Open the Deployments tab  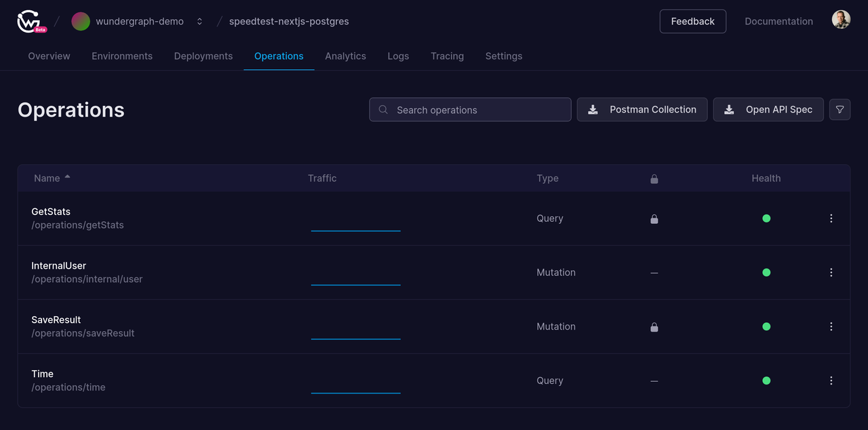(203, 56)
